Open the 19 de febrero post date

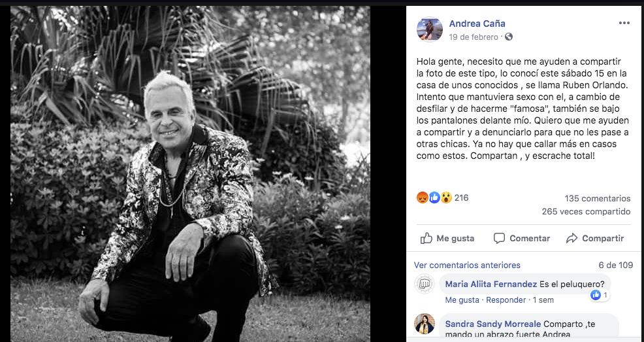click(473, 37)
